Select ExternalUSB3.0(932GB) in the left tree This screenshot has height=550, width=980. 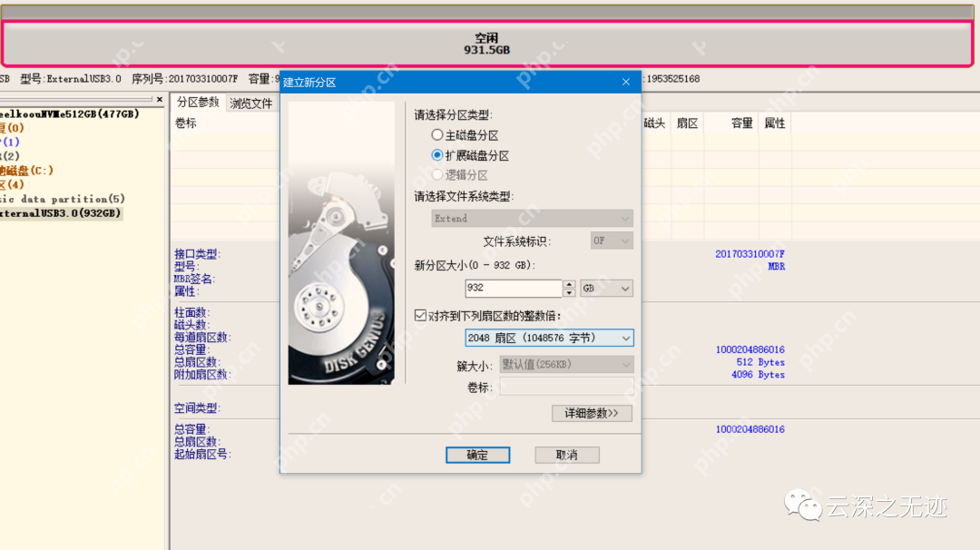coord(59,212)
